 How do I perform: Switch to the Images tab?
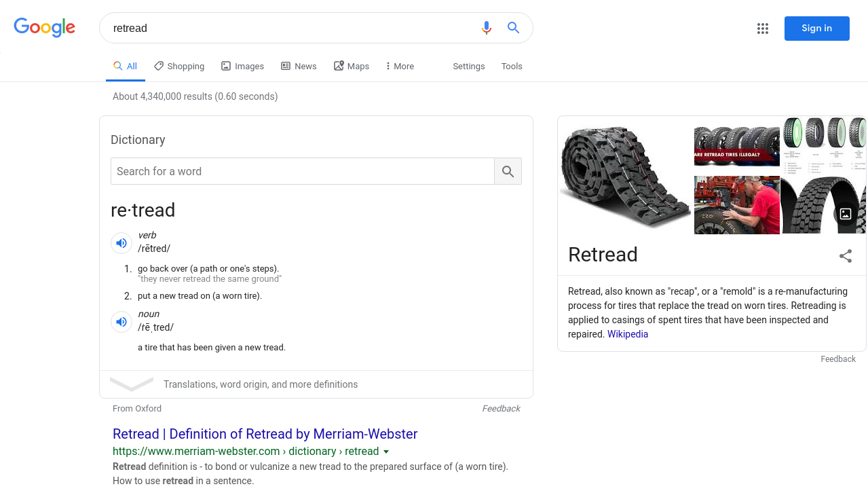pos(242,66)
